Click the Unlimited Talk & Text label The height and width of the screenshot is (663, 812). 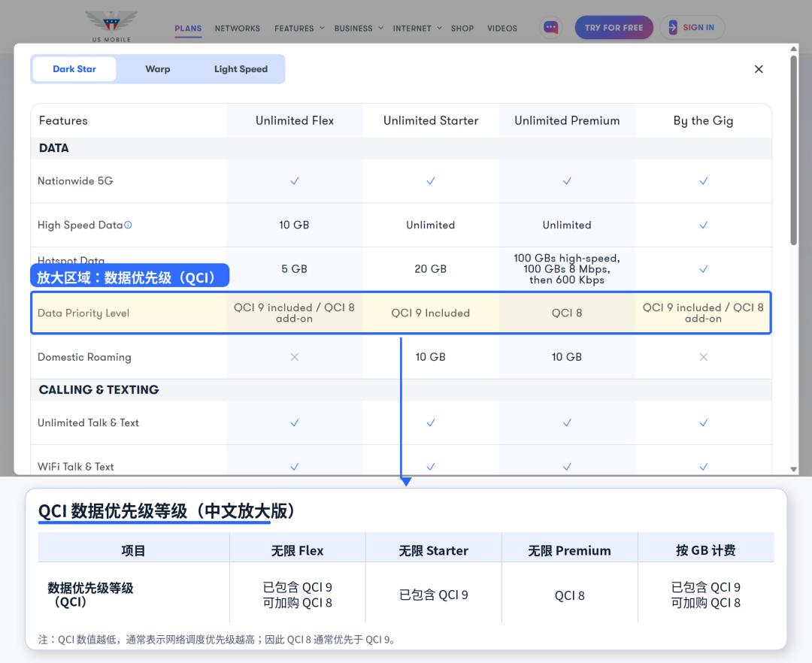coord(88,423)
